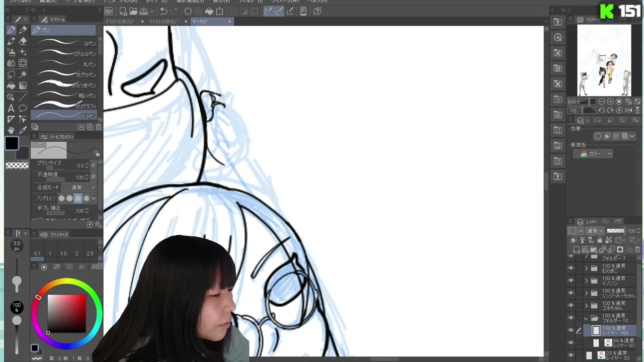Select the Gペン sub tool
The height and width of the screenshot is (362, 644).
[64, 43]
